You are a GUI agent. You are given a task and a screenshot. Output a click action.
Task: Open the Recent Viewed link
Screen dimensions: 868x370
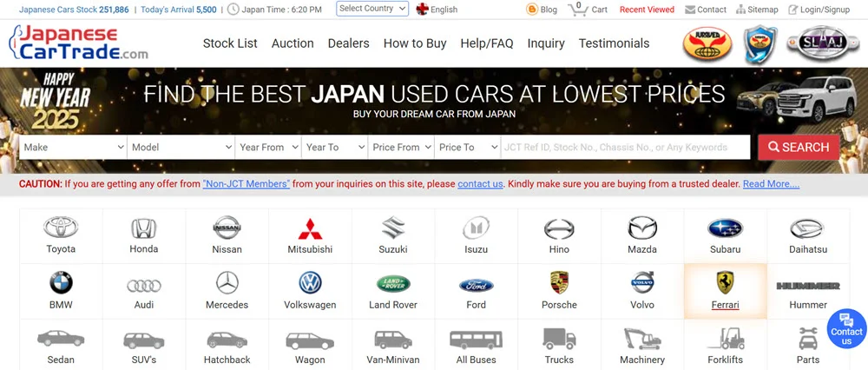click(648, 10)
